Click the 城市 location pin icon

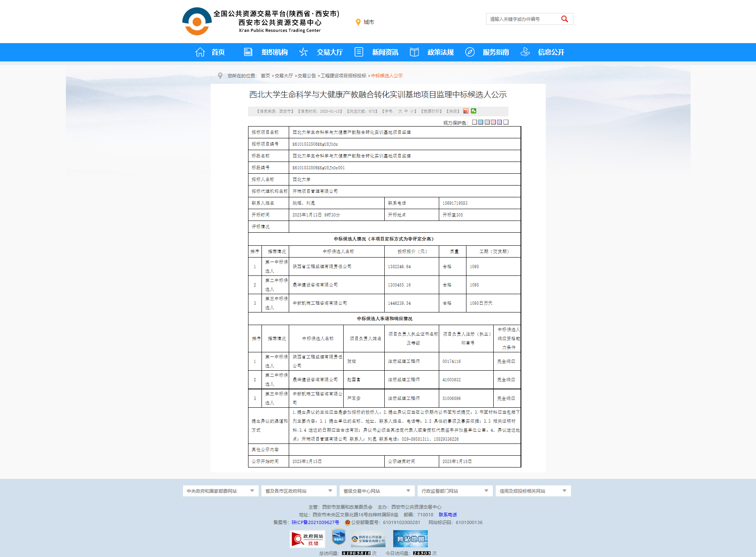358,22
